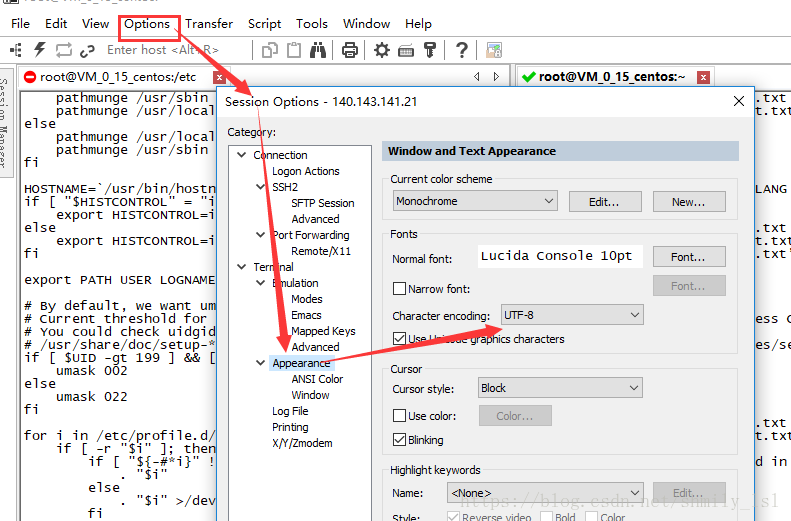The height and width of the screenshot is (521, 791).
Task: Close the Session Options dialog
Action: pyautogui.click(x=739, y=101)
